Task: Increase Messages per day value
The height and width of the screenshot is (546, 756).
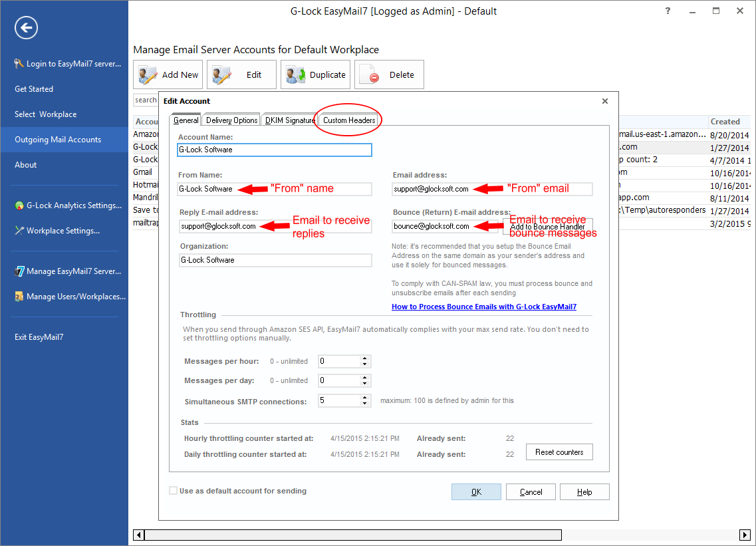Action: pyautogui.click(x=364, y=378)
